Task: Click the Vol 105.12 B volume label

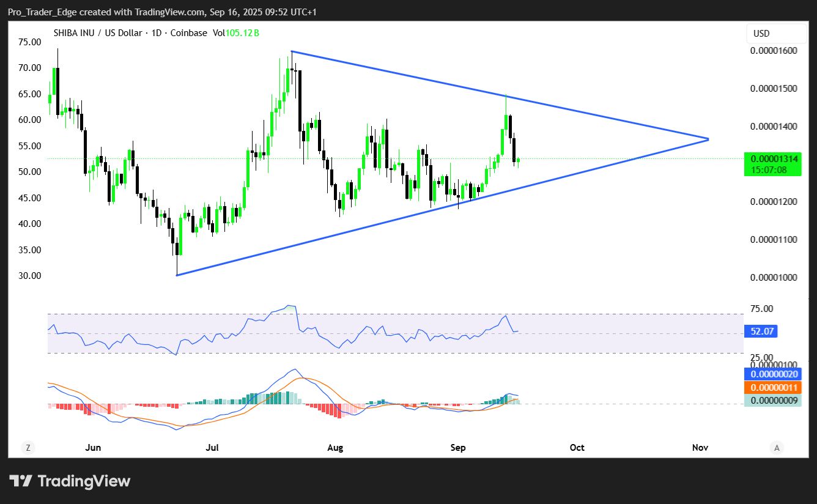Action: [x=235, y=33]
